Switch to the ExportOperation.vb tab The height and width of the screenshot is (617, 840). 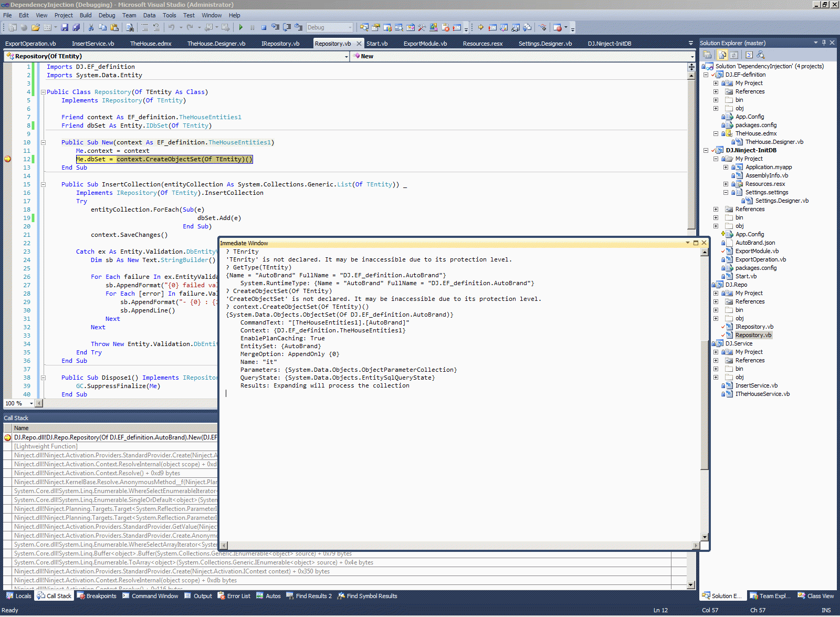(x=30, y=44)
